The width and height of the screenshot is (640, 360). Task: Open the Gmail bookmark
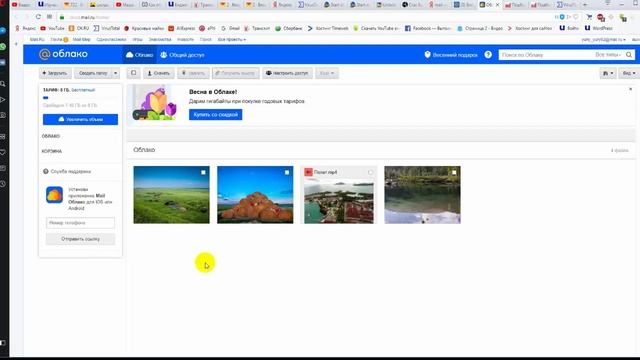231,28
